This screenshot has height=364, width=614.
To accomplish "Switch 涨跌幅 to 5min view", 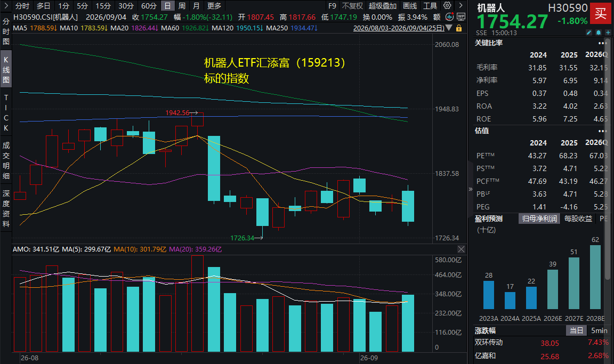I will [x=599, y=330].
